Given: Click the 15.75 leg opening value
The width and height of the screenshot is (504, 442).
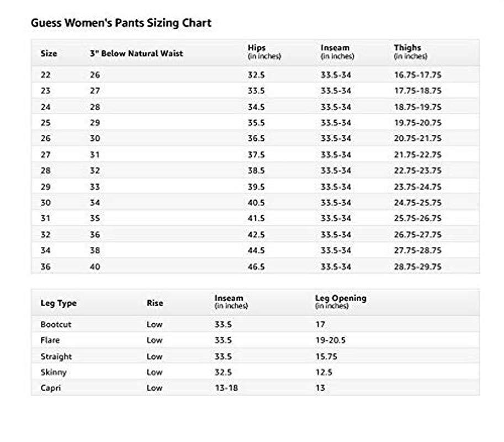Looking at the screenshot, I should pyautogui.click(x=326, y=356).
